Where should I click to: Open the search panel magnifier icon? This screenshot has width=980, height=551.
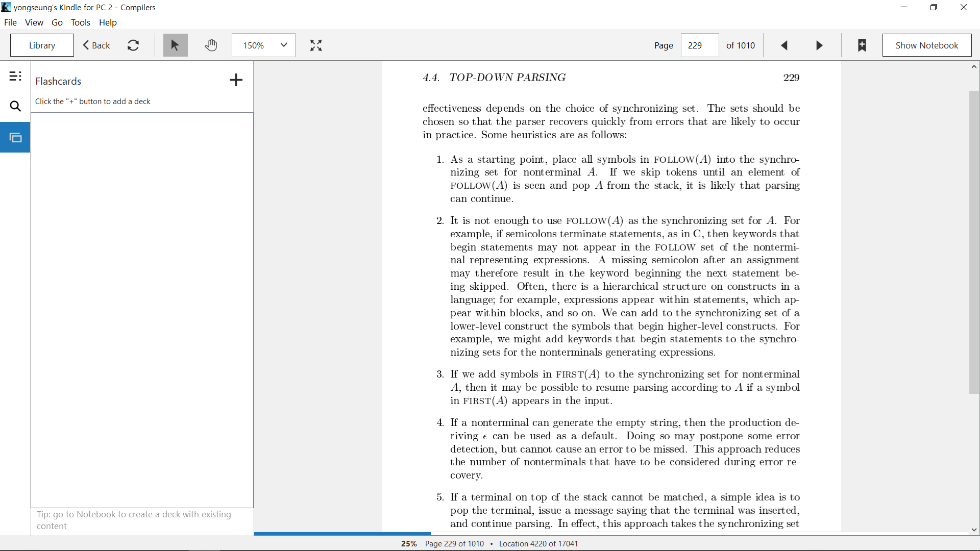coord(15,106)
